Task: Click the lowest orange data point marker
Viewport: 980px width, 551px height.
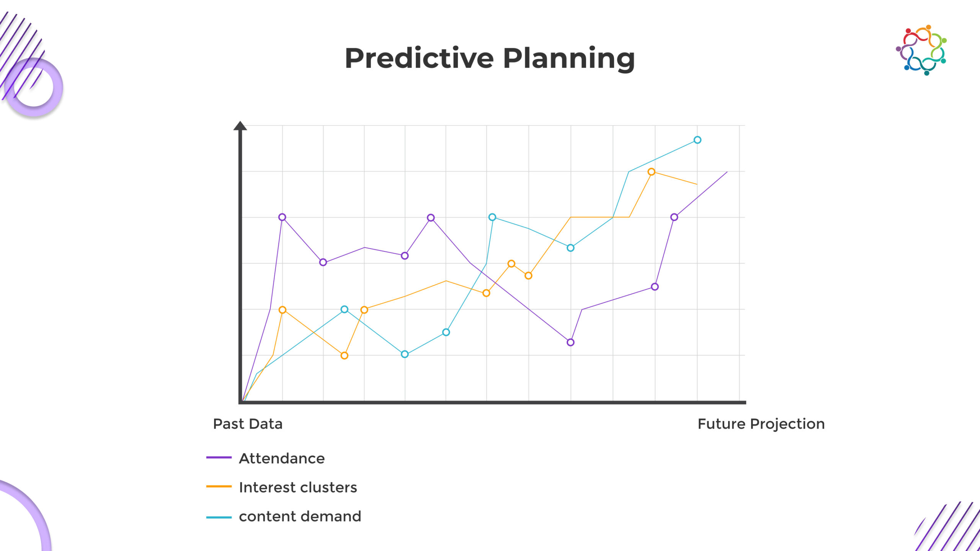Action: (x=344, y=355)
